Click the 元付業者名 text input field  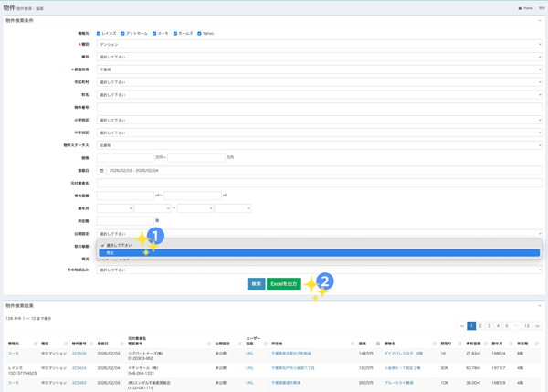320,184
